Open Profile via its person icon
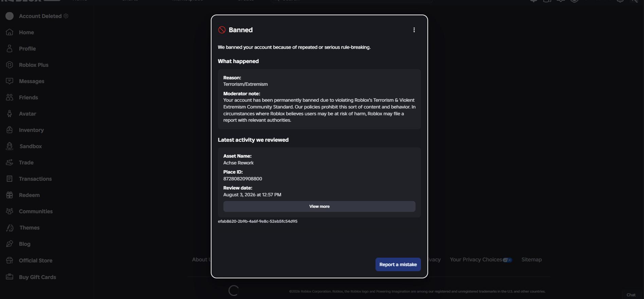The width and height of the screenshot is (644, 299). 10,48
